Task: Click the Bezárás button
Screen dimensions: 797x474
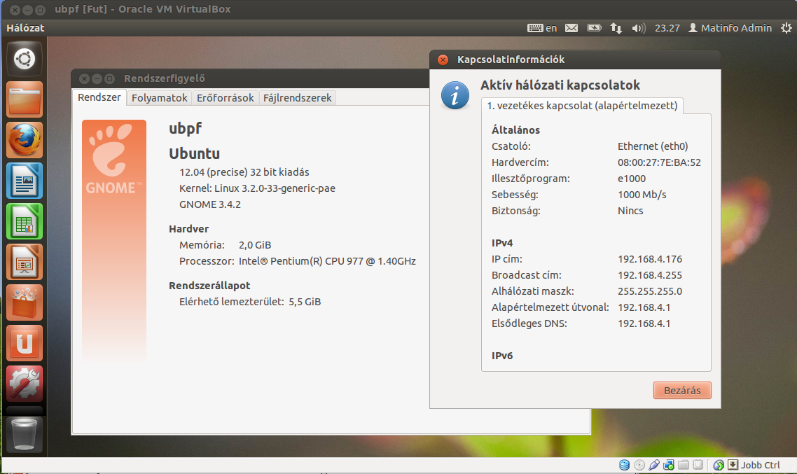Action: coord(682,390)
